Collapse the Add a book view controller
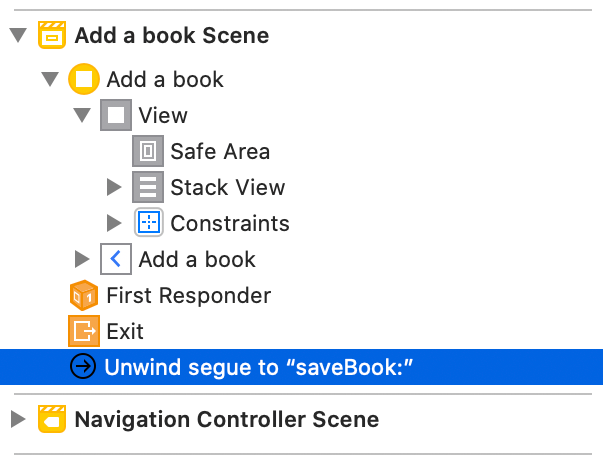This screenshot has width=603, height=459. coord(50,79)
